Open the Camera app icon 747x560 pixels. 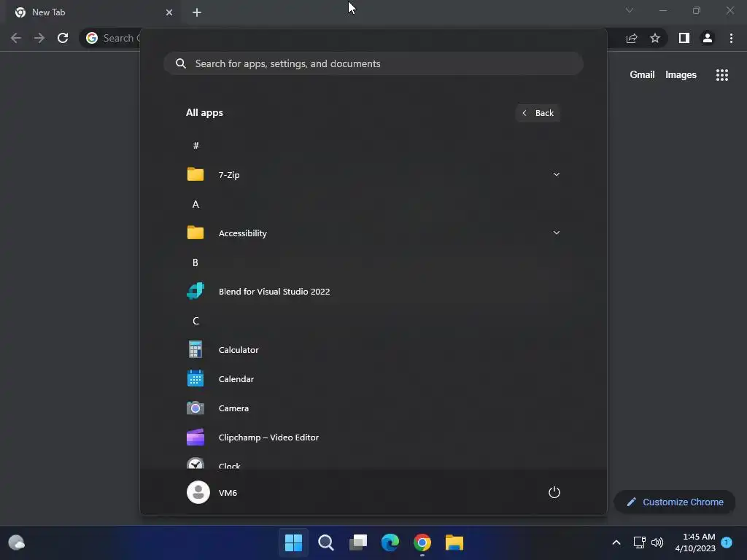tap(196, 408)
